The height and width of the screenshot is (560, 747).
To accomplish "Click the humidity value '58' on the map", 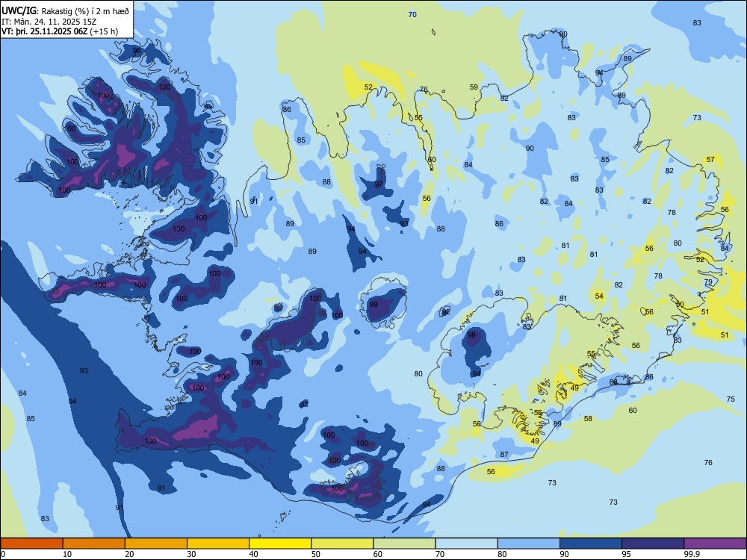I will pyautogui.click(x=589, y=419).
